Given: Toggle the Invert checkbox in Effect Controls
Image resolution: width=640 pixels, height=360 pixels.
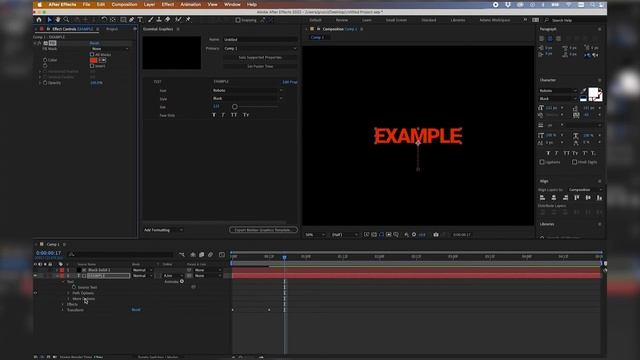Looking at the screenshot, I should (x=92, y=66).
